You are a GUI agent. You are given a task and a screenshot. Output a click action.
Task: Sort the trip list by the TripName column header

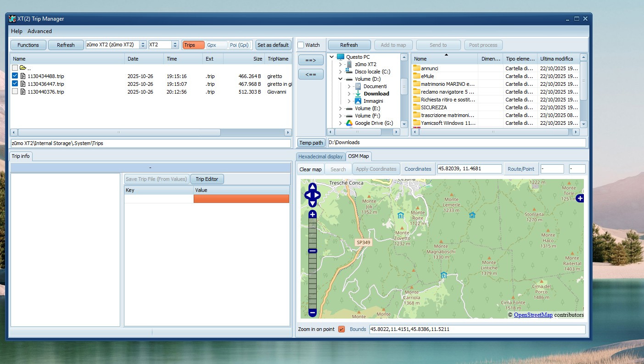pos(278,59)
